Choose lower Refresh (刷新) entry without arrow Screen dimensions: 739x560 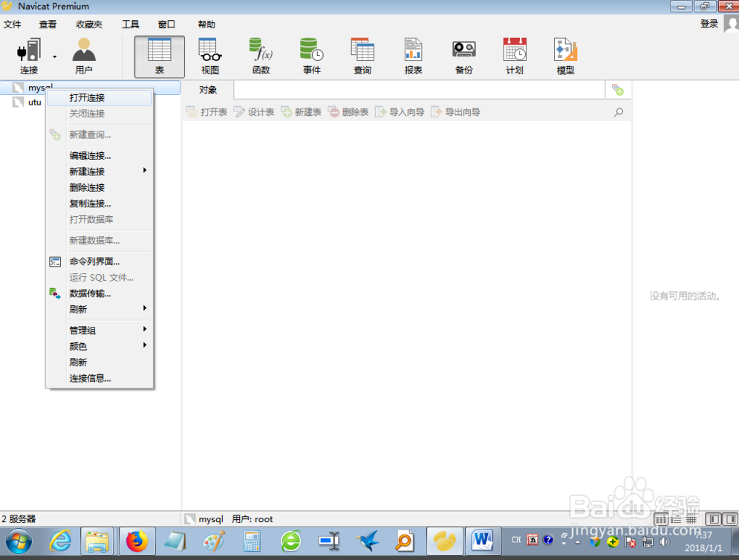click(x=100, y=362)
